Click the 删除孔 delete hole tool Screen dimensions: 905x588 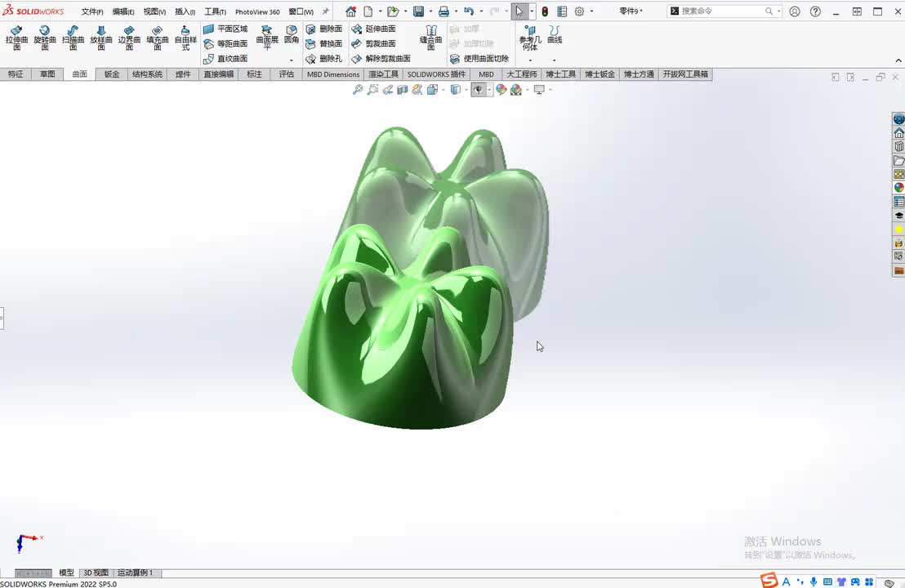click(323, 59)
